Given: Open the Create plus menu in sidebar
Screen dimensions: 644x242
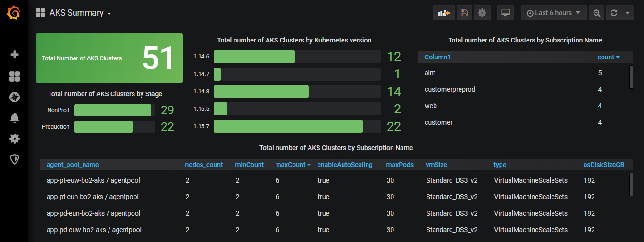Looking at the screenshot, I should 15,55.
